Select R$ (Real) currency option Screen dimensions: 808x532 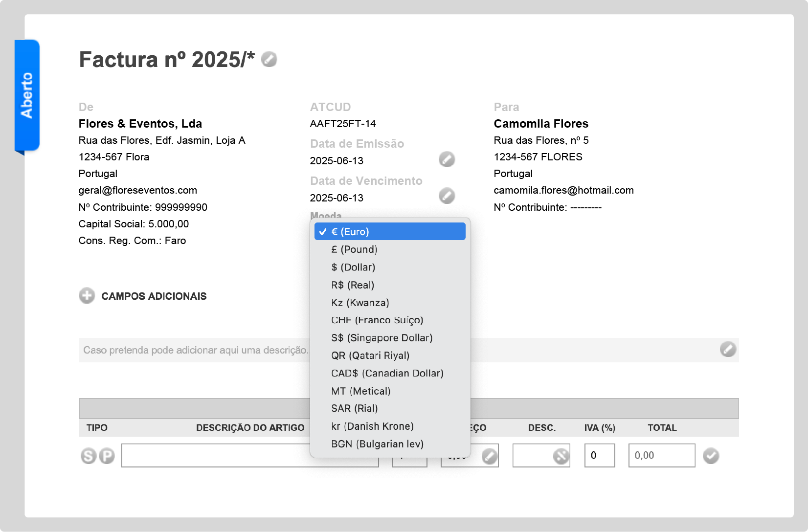click(353, 285)
